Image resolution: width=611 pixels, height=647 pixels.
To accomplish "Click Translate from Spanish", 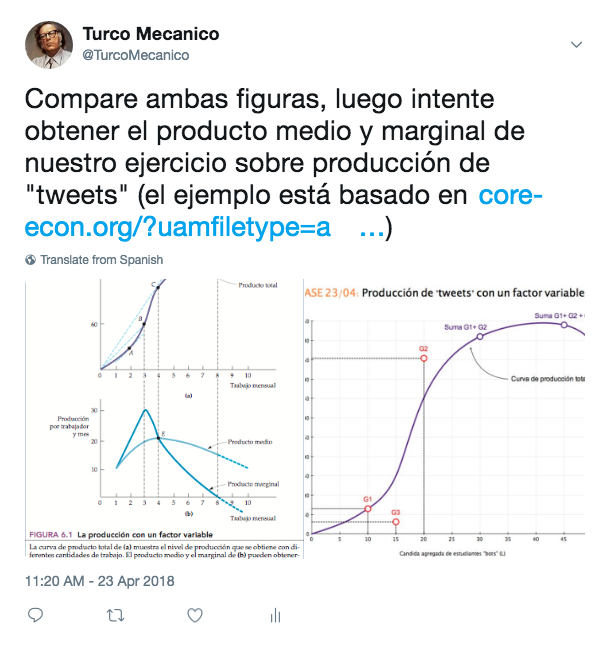I will click(101, 260).
